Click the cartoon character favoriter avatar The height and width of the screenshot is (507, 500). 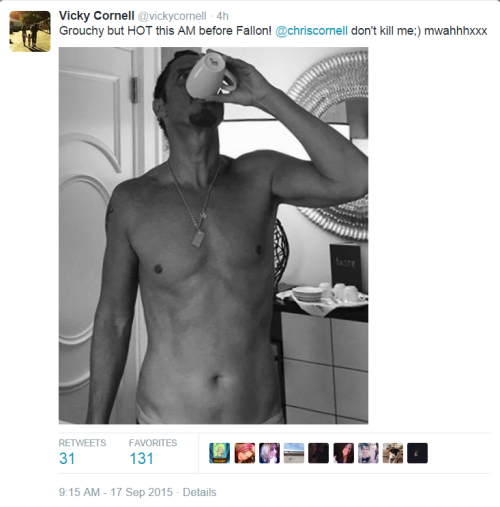(x=219, y=453)
